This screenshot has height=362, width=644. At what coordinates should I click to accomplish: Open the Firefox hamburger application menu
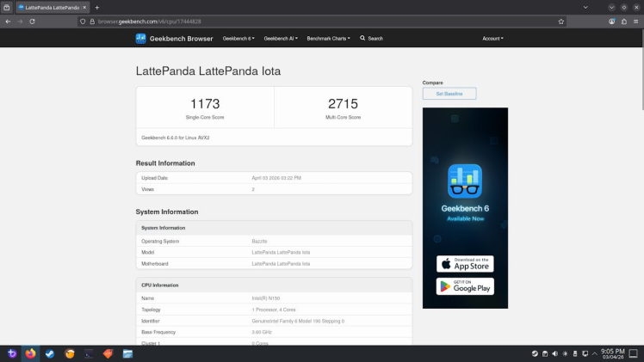tap(635, 21)
